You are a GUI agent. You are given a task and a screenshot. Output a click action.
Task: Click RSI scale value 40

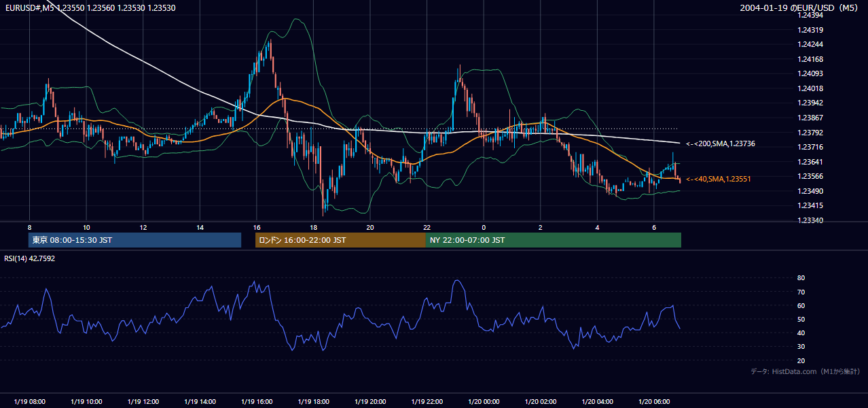pyautogui.click(x=801, y=333)
